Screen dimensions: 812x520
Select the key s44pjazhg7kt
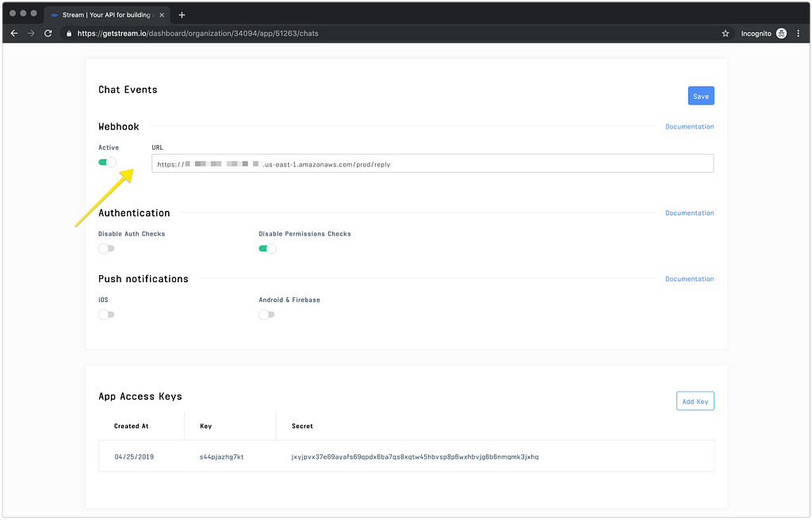[222, 457]
